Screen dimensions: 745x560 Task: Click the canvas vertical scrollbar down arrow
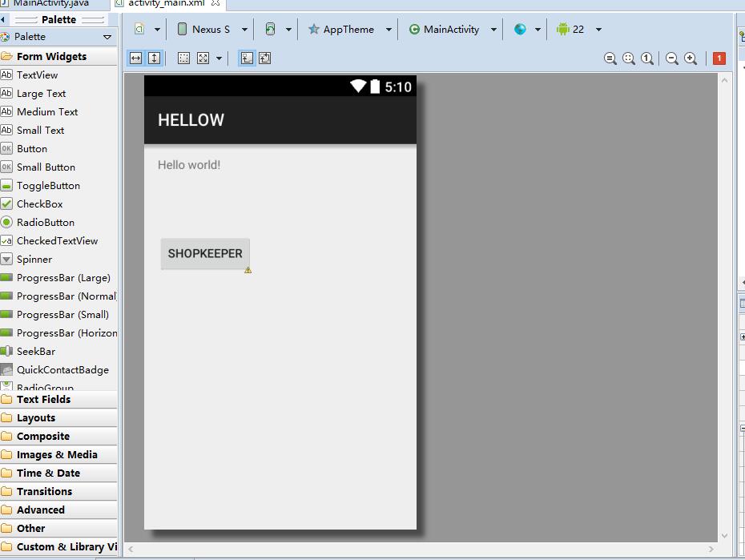point(724,535)
